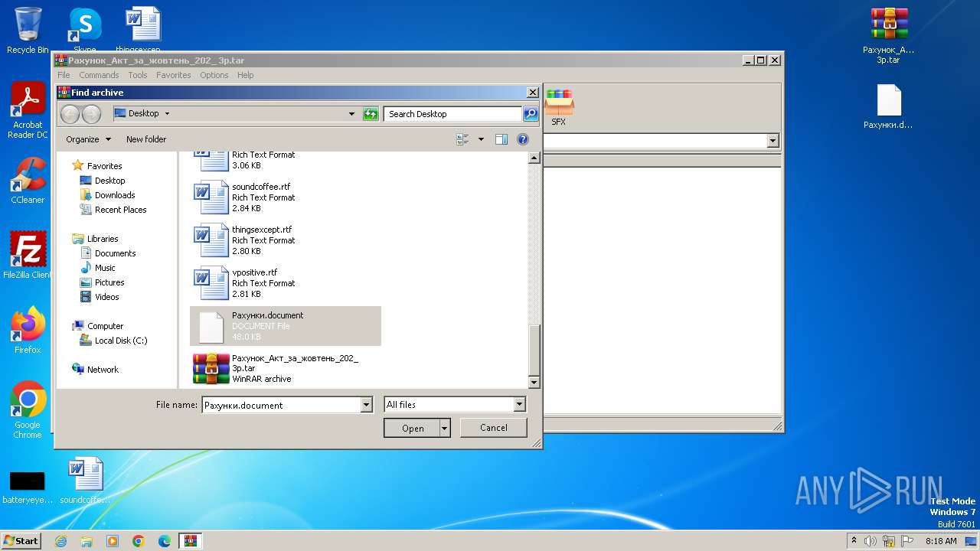Open Google Chrome desktop icon

click(28, 410)
